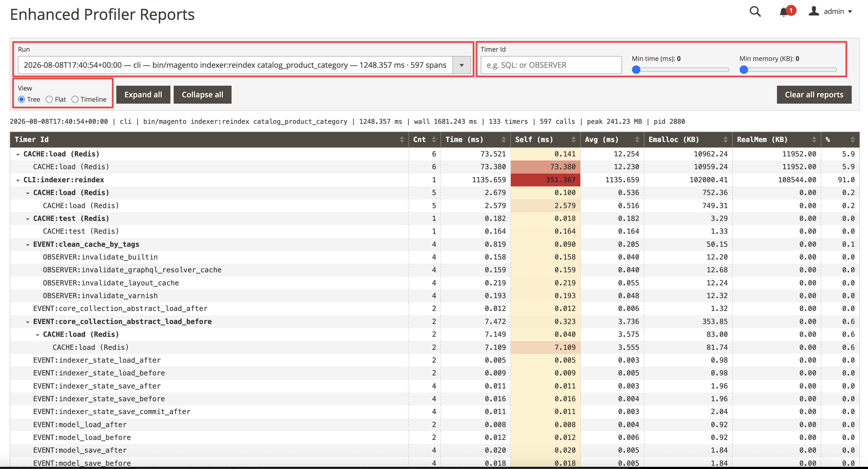868x469 pixels.
Task: Click the Timer Id column header
Action: [209, 140]
